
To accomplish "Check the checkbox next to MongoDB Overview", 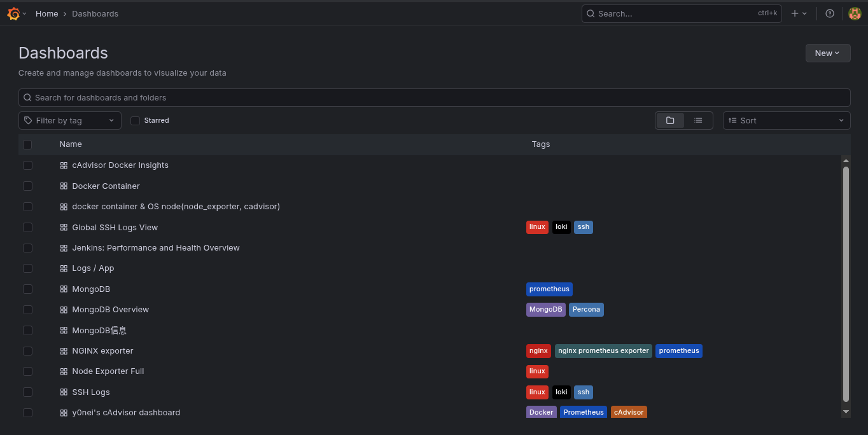I will pyautogui.click(x=27, y=310).
